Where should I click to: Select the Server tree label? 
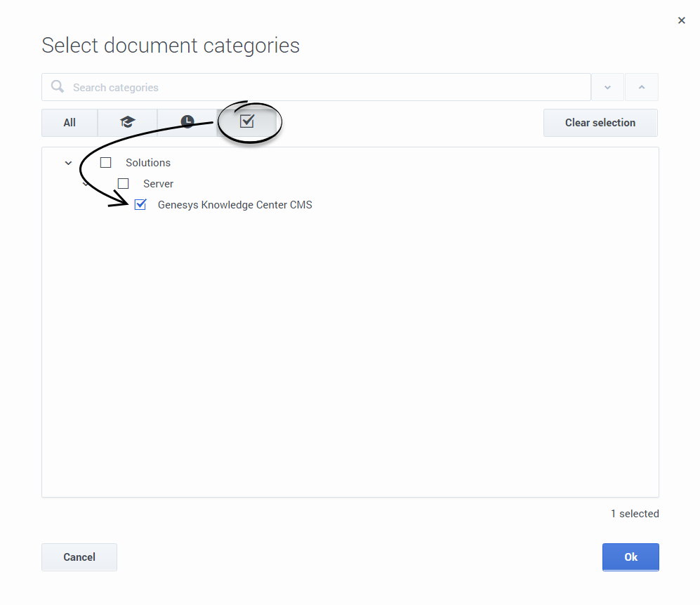tap(158, 184)
